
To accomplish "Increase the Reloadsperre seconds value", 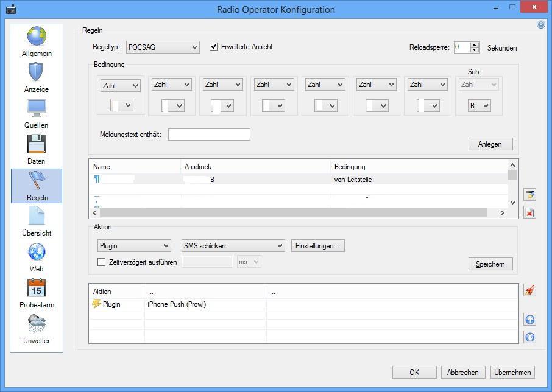I will coord(475,44).
